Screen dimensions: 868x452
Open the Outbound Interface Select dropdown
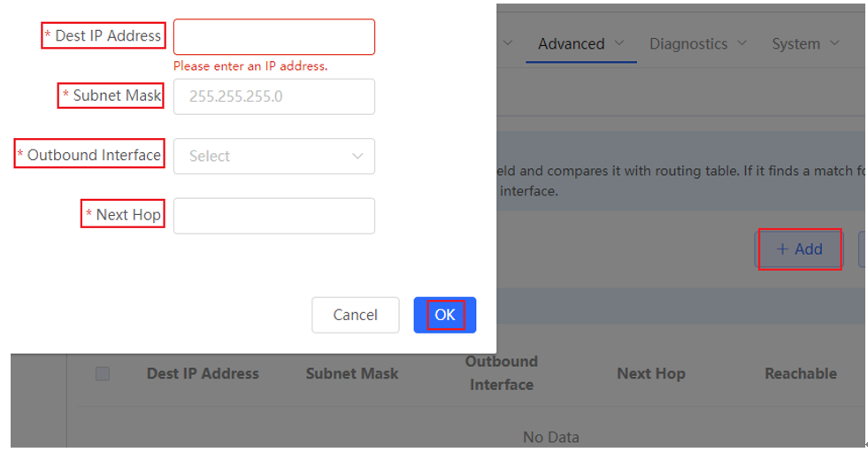point(274,156)
